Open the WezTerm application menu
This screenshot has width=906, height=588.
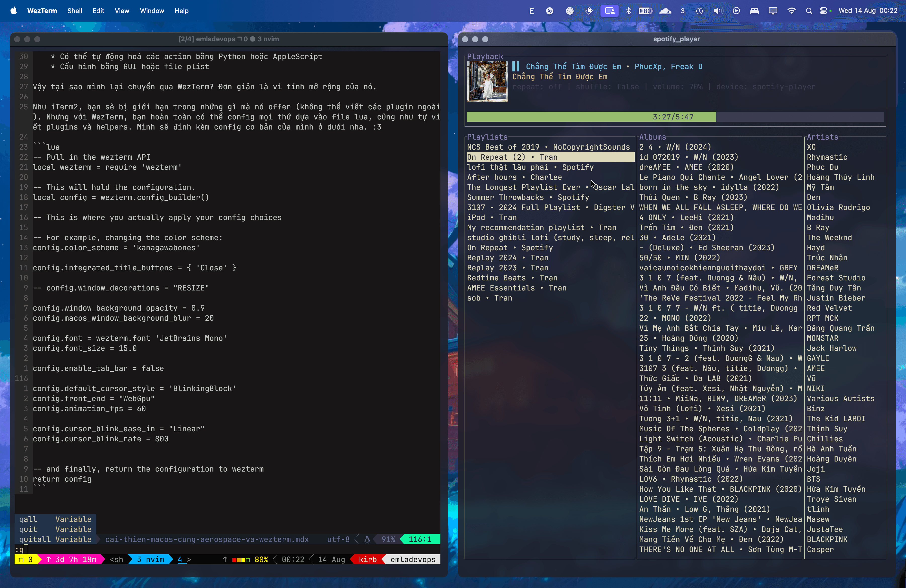click(x=42, y=11)
